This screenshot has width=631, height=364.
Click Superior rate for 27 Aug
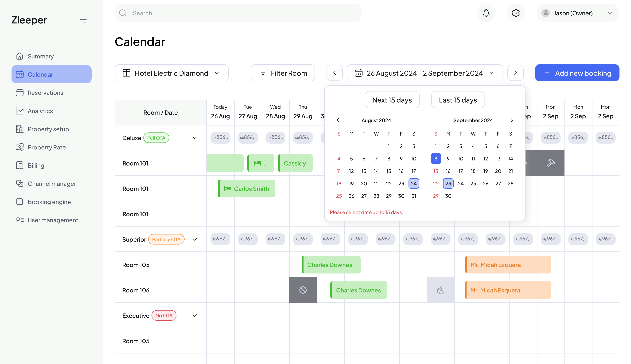point(248,239)
